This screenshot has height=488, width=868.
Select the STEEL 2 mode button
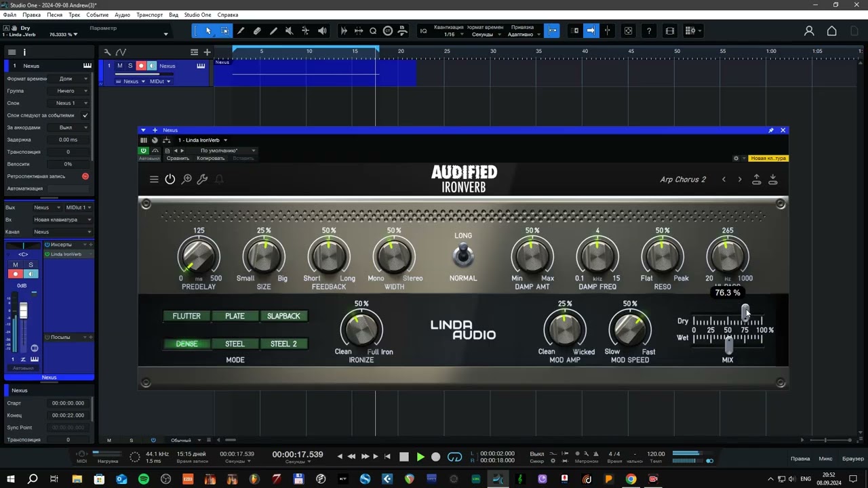point(283,344)
